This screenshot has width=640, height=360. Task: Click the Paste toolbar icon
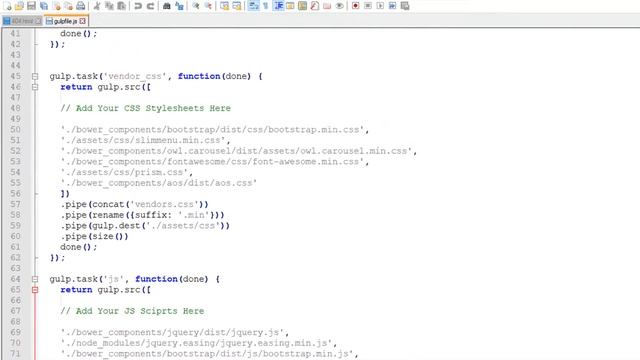[121, 6]
